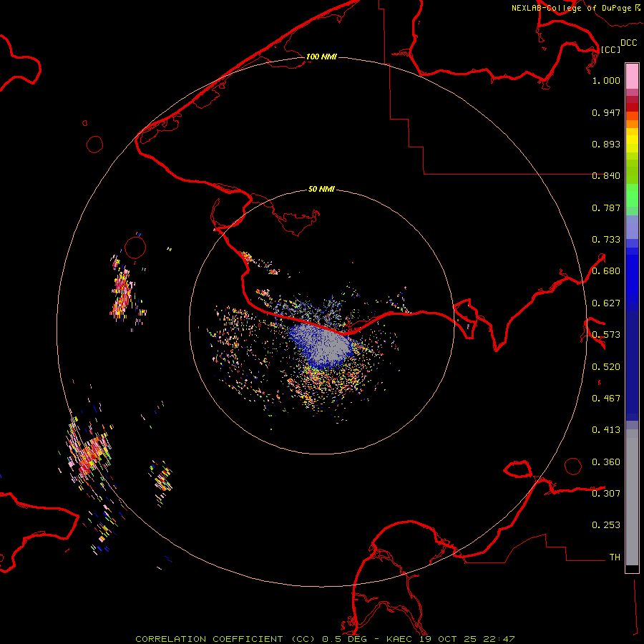Click the red circle marker at far right

pyautogui.click(x=573, y=466)
